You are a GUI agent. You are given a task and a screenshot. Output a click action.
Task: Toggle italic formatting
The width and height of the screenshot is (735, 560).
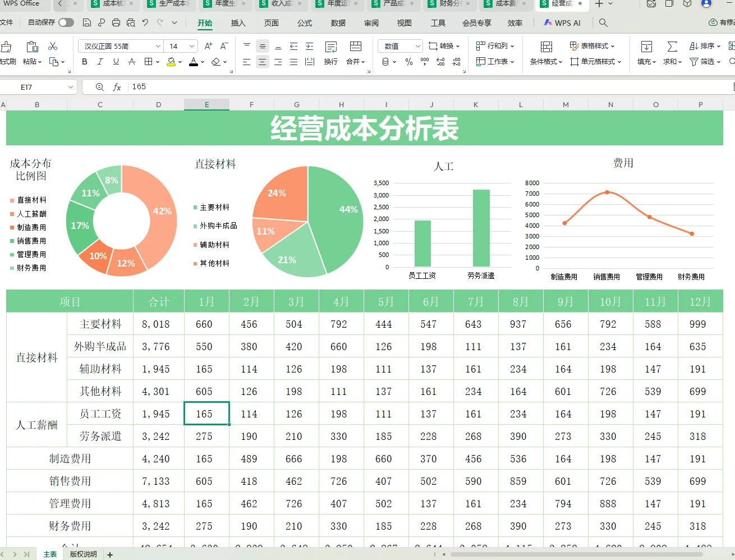point(99,62)
